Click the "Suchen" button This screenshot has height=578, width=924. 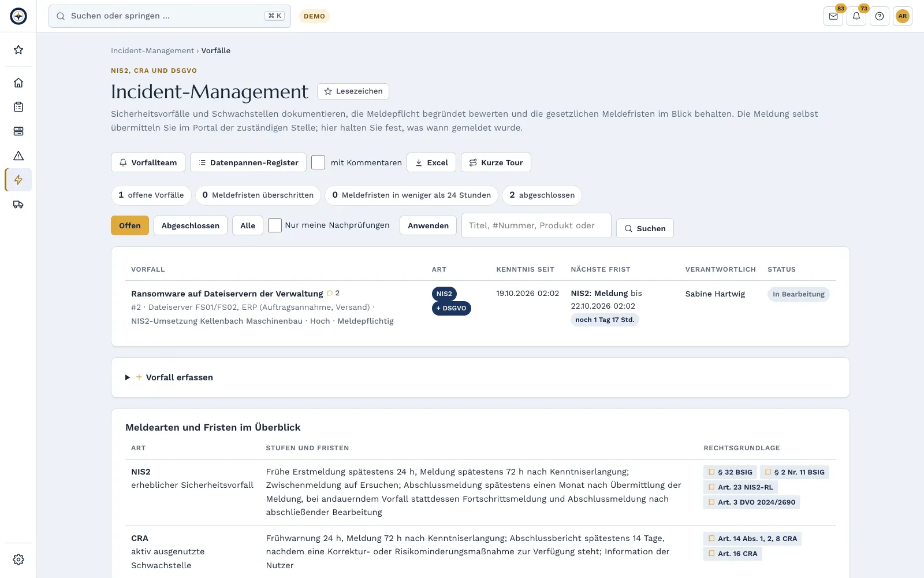645,228
